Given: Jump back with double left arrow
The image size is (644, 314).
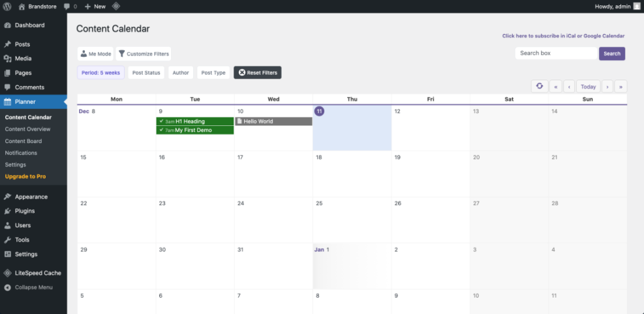Looking at the screenshot, I should pyautogui.click(x=556, y=87).
